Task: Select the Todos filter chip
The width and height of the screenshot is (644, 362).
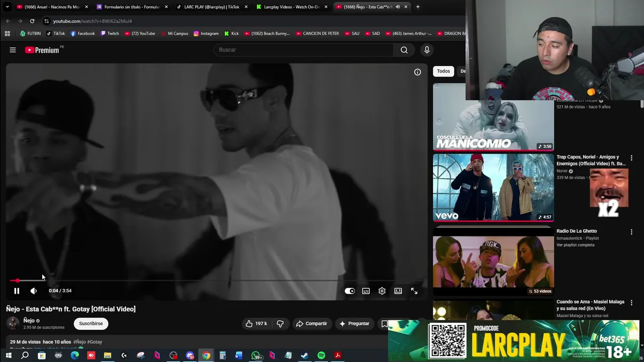Action: tap(443, 71)
